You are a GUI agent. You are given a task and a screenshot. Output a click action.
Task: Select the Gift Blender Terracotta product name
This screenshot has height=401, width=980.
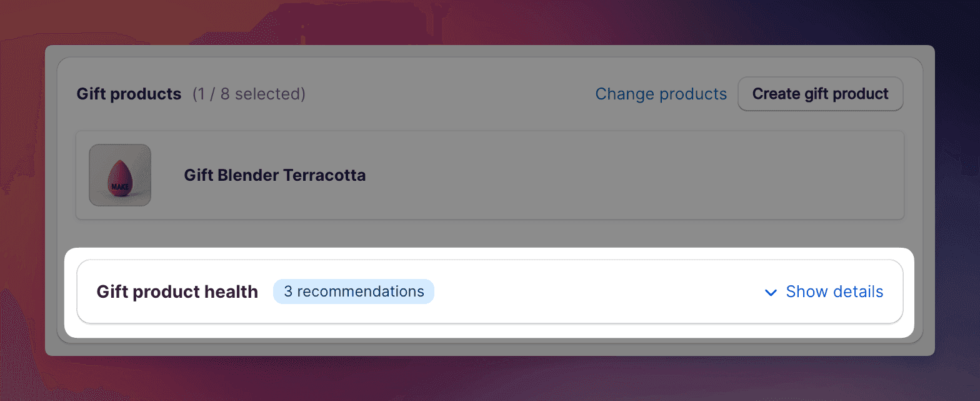(274, 175)
